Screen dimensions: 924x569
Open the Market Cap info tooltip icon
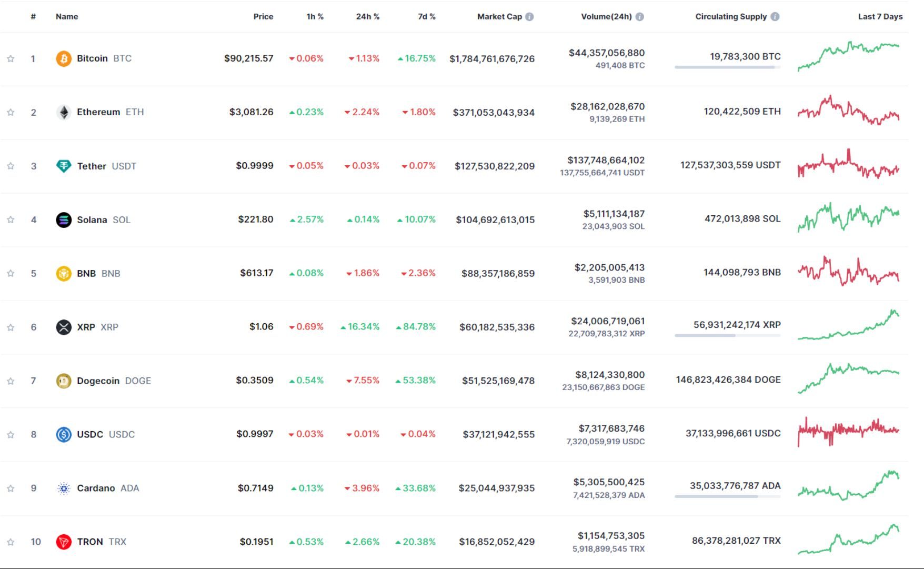(x=530, y=16)
